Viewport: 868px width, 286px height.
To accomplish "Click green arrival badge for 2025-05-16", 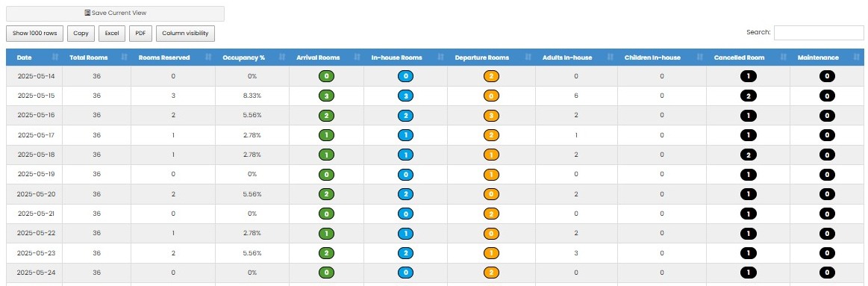I will pyautogui.click(x=327, y=115).
